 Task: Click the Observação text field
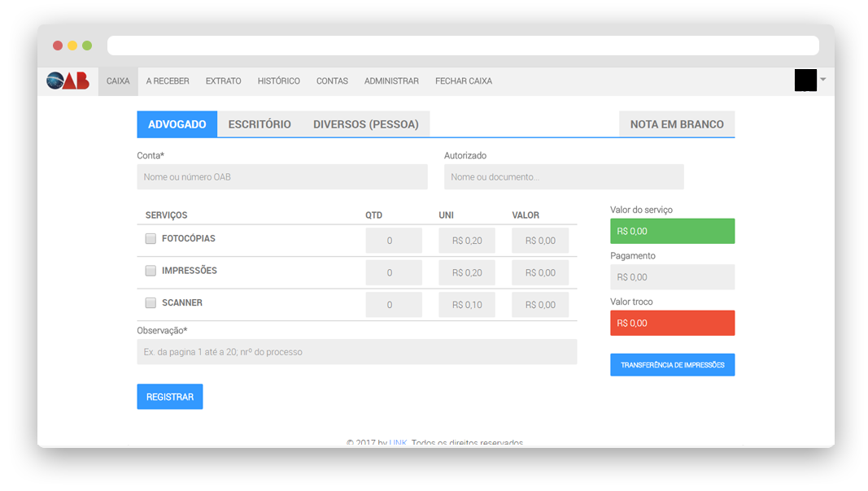tap(356, 352)
